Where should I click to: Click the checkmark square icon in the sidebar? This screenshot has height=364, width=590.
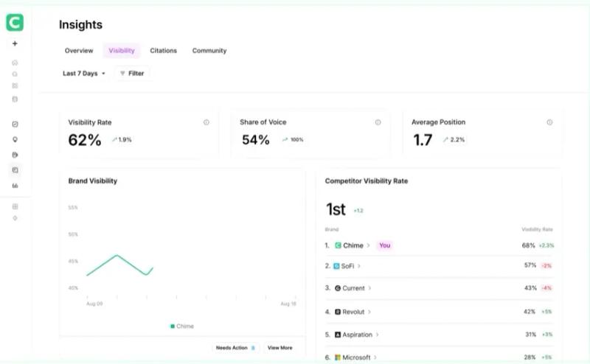click(15, 124)
